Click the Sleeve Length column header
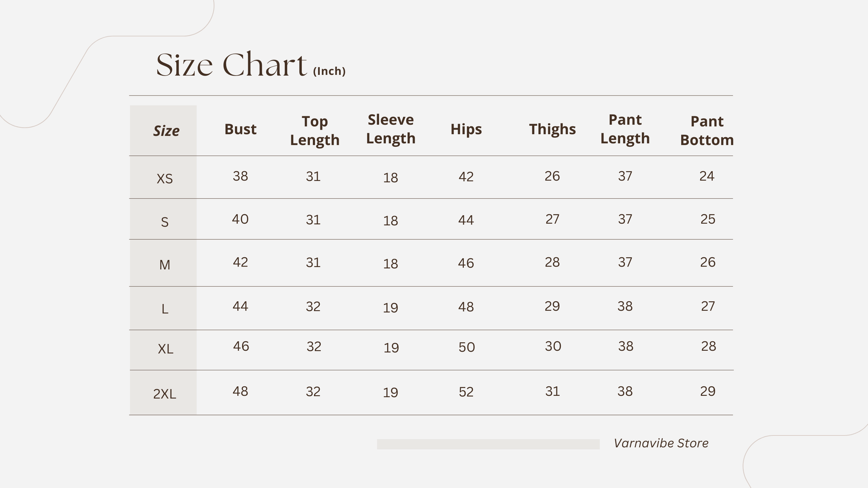Screen dimensions: 868x488 tap(390, 129)
